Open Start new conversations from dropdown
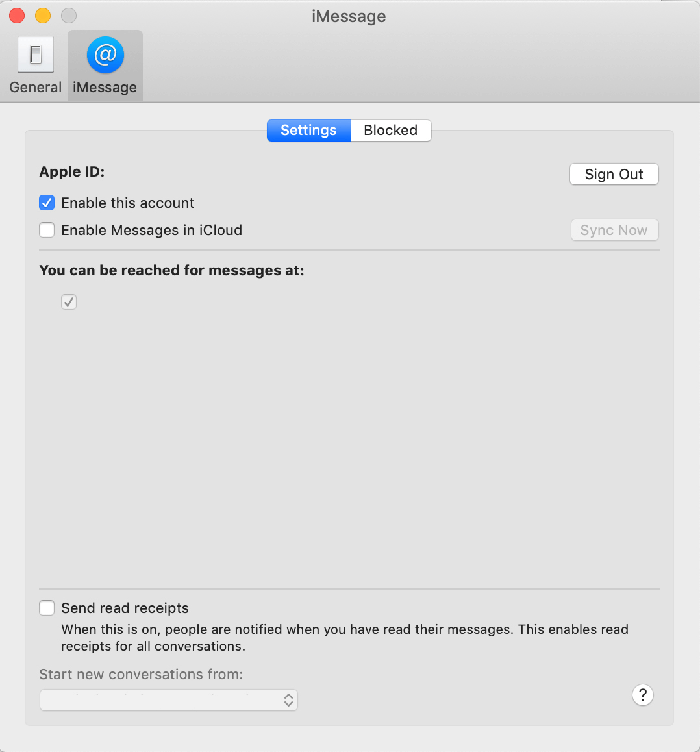Viewport: 700px width, 752px height. pyautogui.click(x=169, y=700)
